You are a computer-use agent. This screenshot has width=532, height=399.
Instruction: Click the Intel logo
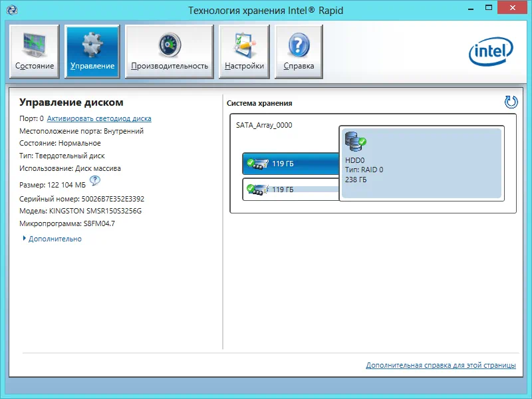(491, 51)
